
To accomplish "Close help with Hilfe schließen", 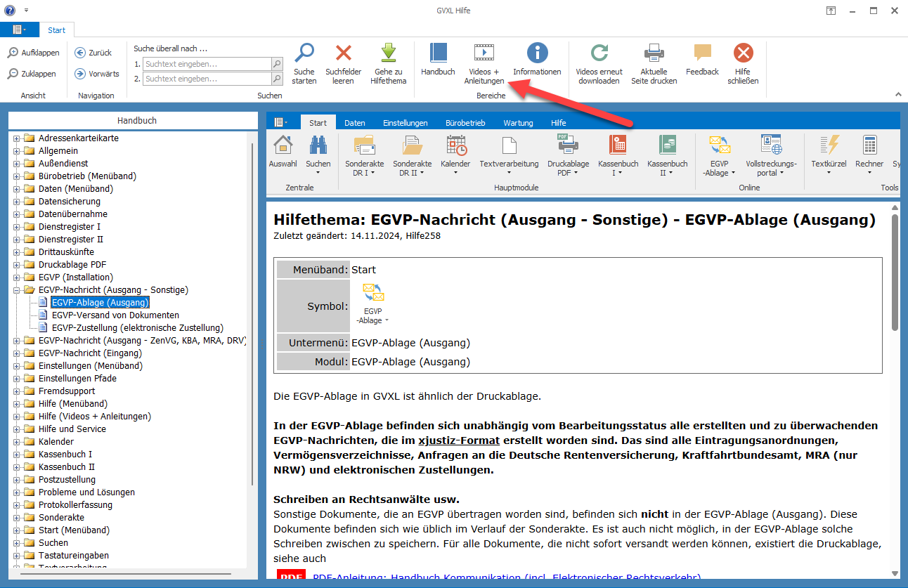I will 744,63.
